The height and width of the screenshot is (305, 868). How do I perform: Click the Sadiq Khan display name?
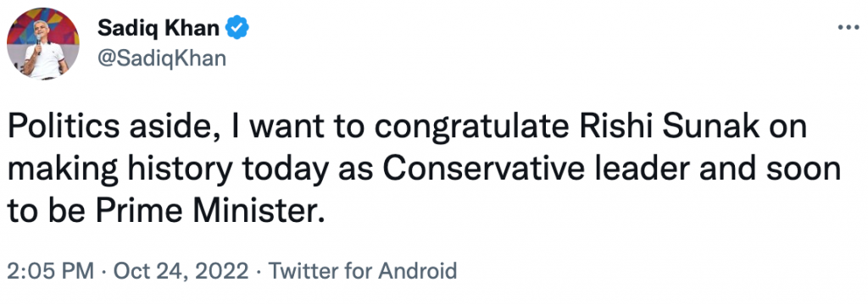point(159,28)
